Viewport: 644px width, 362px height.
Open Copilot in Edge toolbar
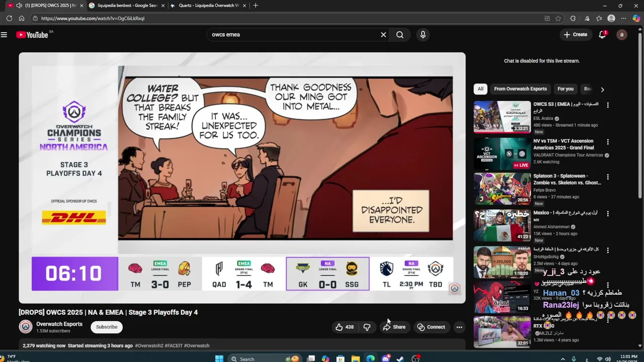pos(636,19)
